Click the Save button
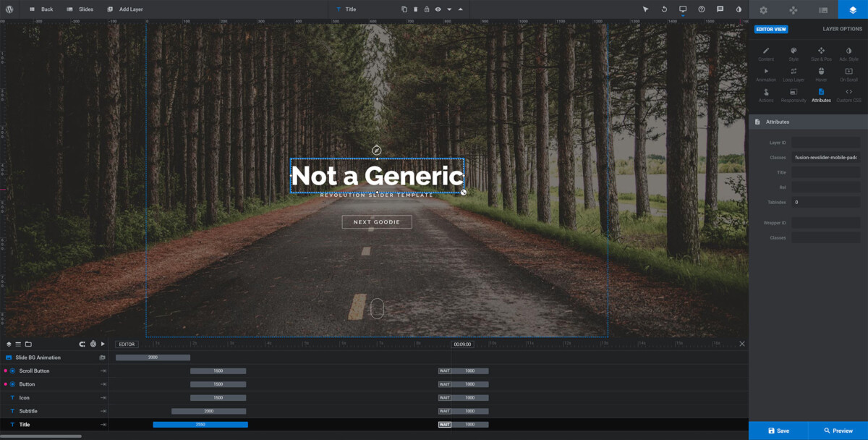 point(778,430)
